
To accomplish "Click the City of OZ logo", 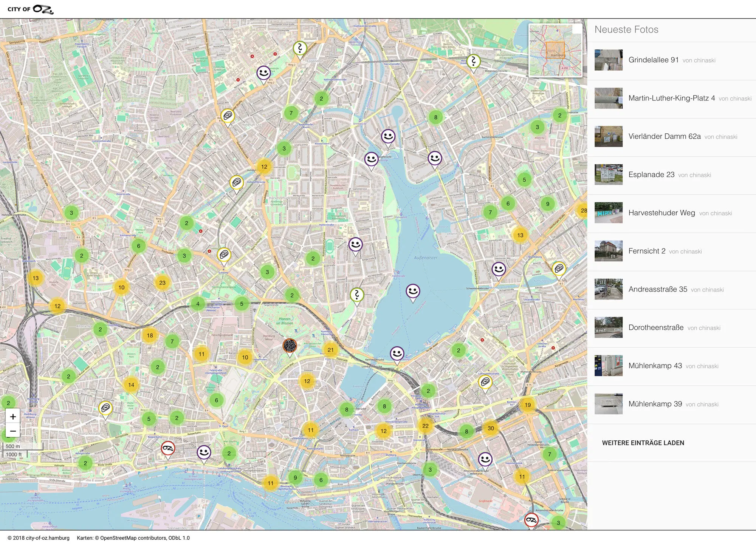I will coord(31,9).
